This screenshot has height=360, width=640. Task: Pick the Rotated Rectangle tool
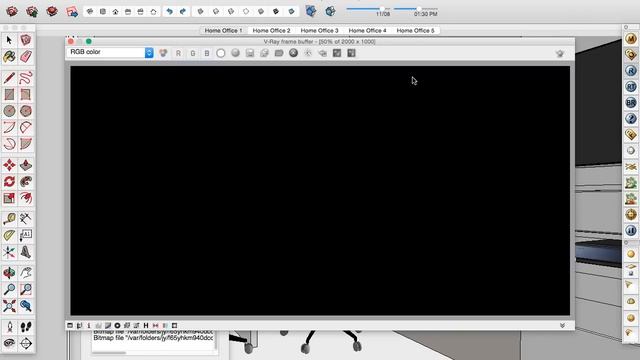(x=26, y=94)
